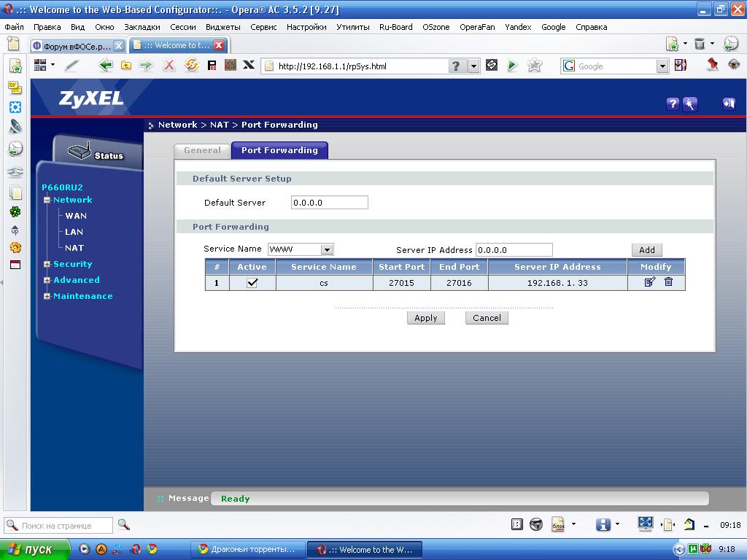The image size is (747, 560).
Task: Click the Windows пуск start button
Action: click(35, 550)
